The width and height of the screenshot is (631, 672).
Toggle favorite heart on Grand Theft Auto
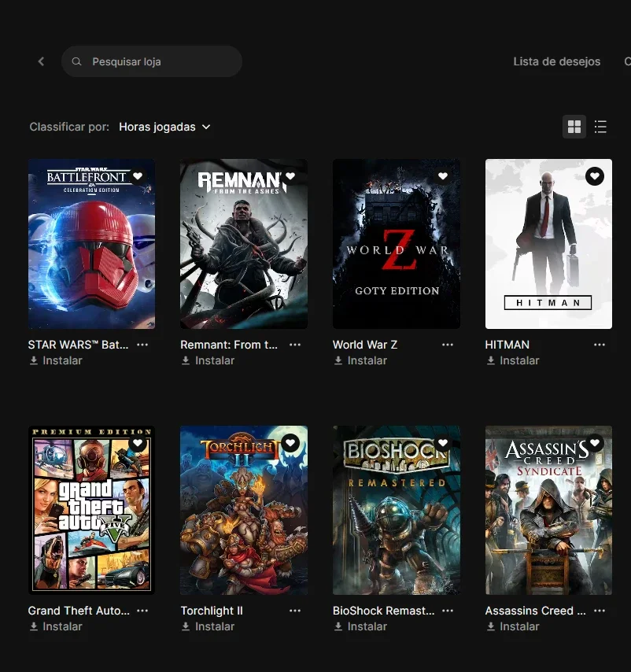click(138, 443)
